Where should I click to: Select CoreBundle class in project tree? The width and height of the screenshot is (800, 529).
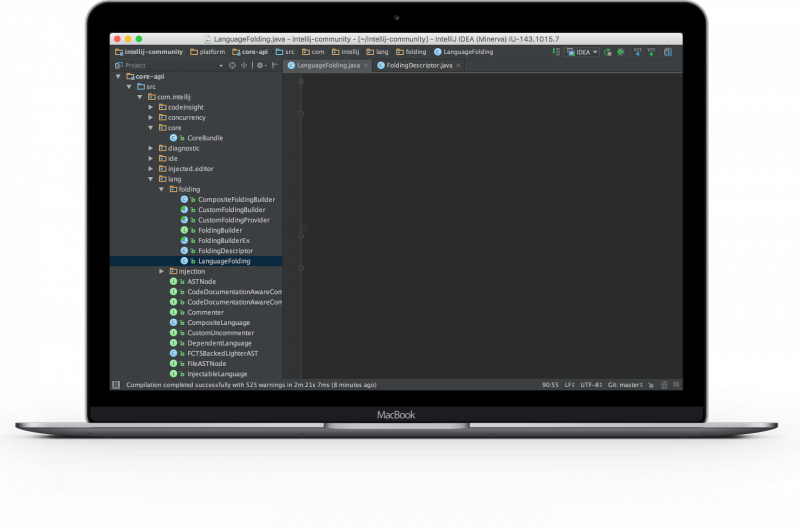205,137
